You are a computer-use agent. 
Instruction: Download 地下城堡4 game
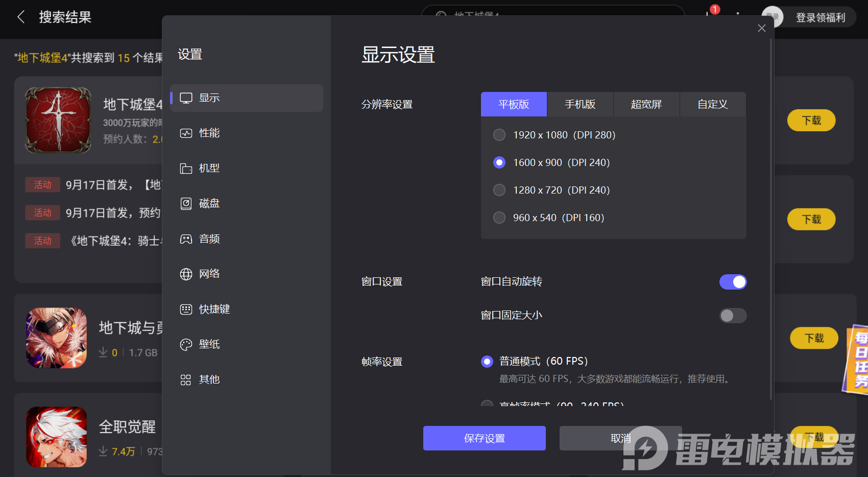pos(811,120)
